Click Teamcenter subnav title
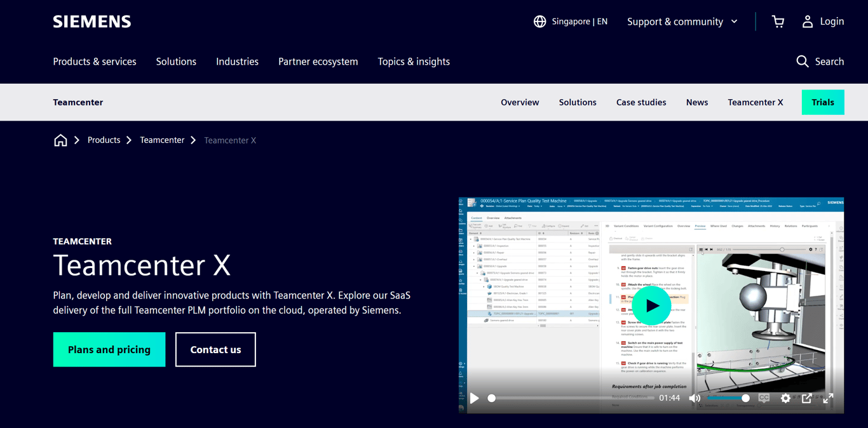Viewport: 868px width, 428px height. (78, 102)
